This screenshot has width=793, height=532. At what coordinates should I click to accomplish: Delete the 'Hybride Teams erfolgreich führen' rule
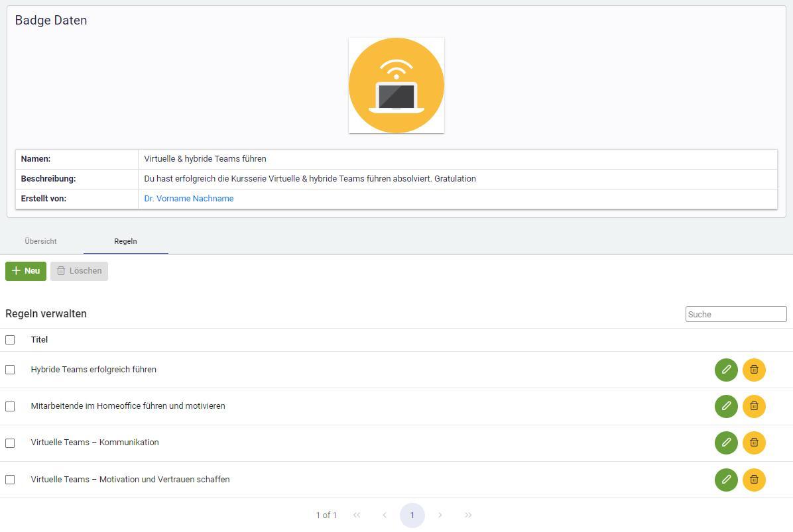754,370
